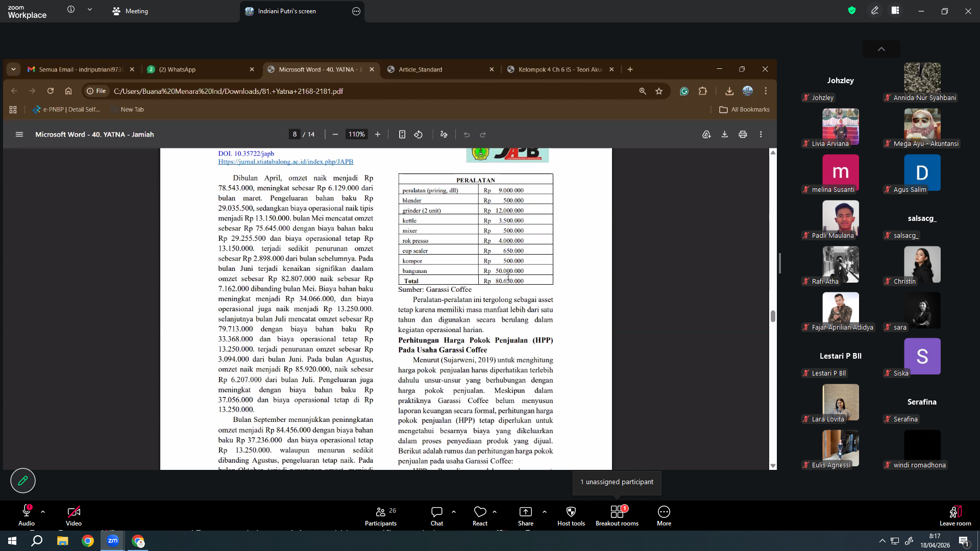980x551 pixels.
Task: Open All Bookmarks folder
Action: click(744, 110)
